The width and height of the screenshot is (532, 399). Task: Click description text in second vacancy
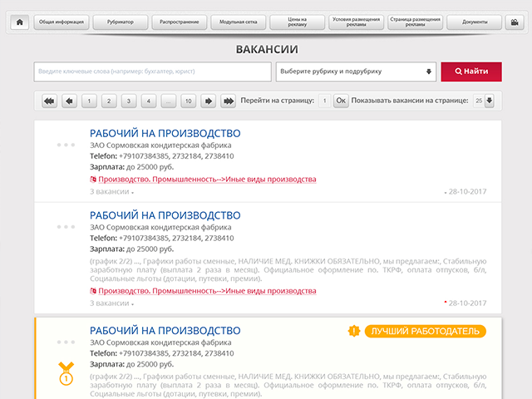(288, 270)
